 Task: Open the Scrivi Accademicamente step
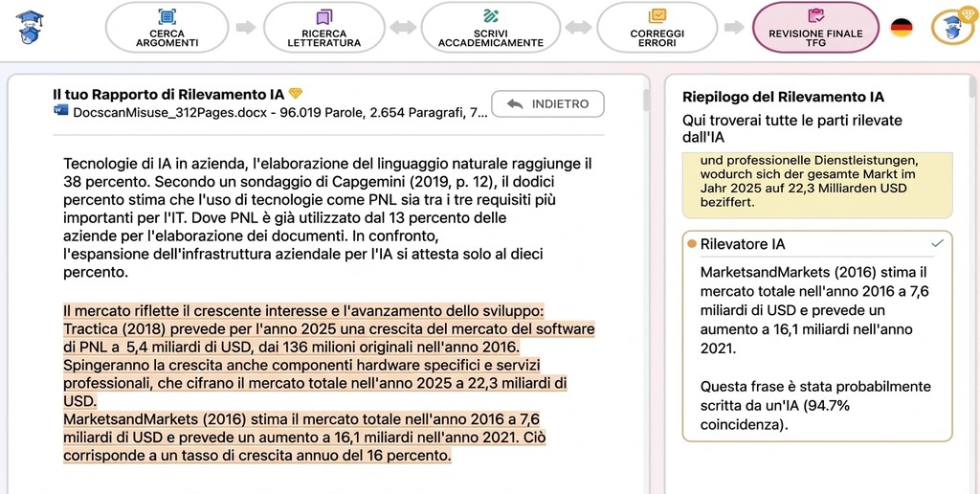pyautogui.click(x=491, y=28)
